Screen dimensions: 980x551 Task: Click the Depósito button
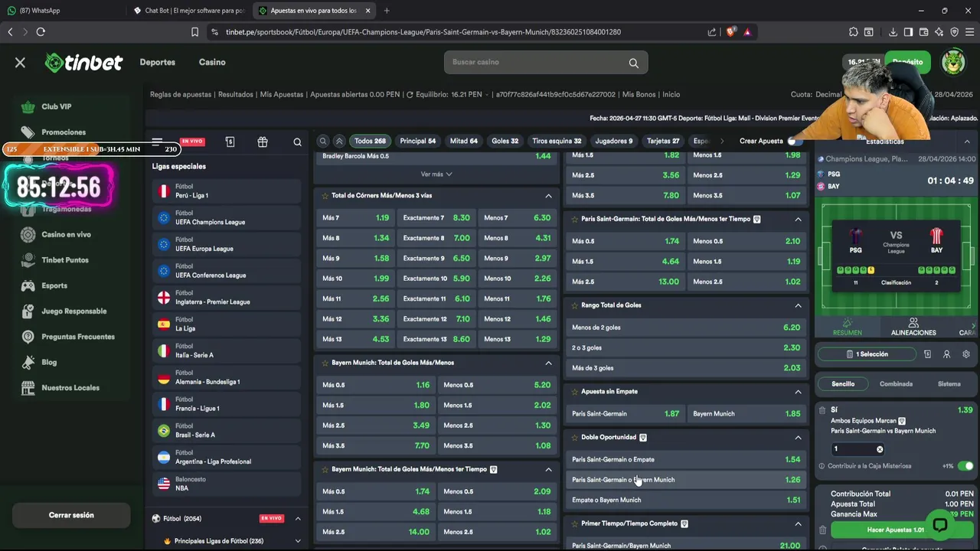[x=907, y=62]
